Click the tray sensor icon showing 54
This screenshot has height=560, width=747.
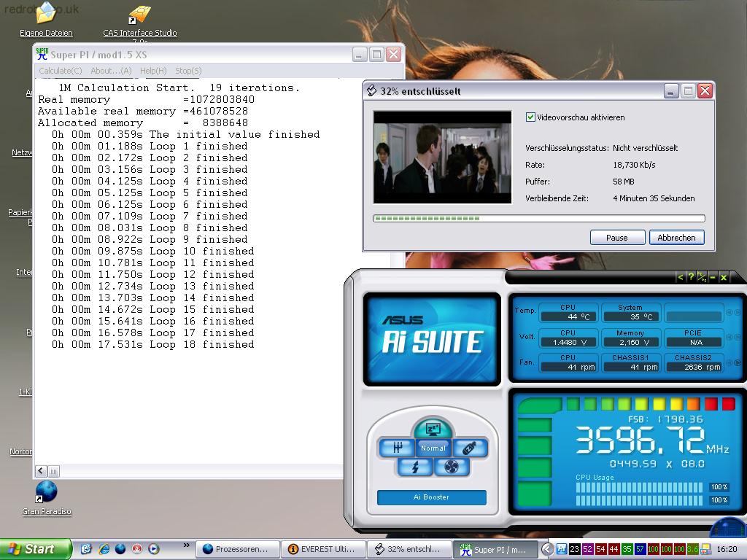coord(600,549)
